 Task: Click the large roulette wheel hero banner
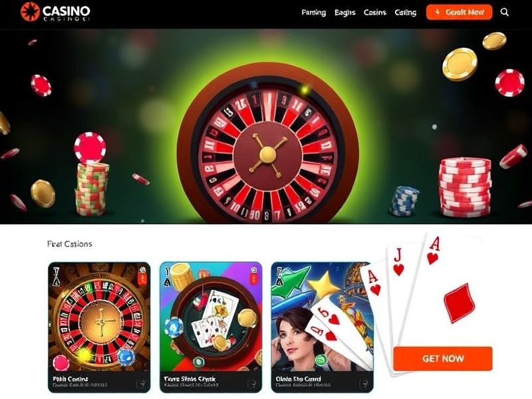[266, 126]
